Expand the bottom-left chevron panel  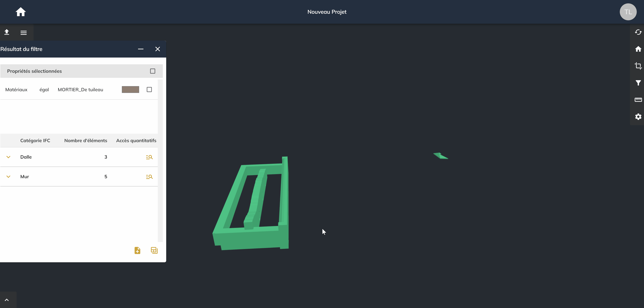coord(7,300)
